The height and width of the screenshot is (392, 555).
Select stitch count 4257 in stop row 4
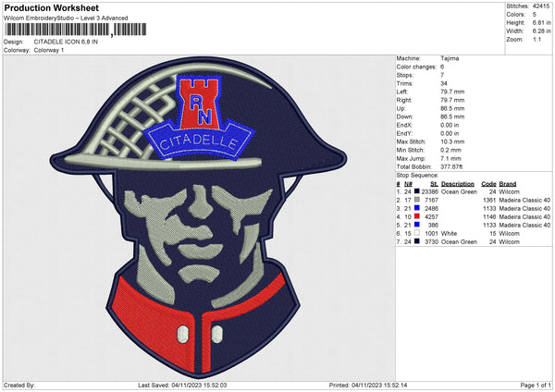pyautogui.click(x=431, y=217)
